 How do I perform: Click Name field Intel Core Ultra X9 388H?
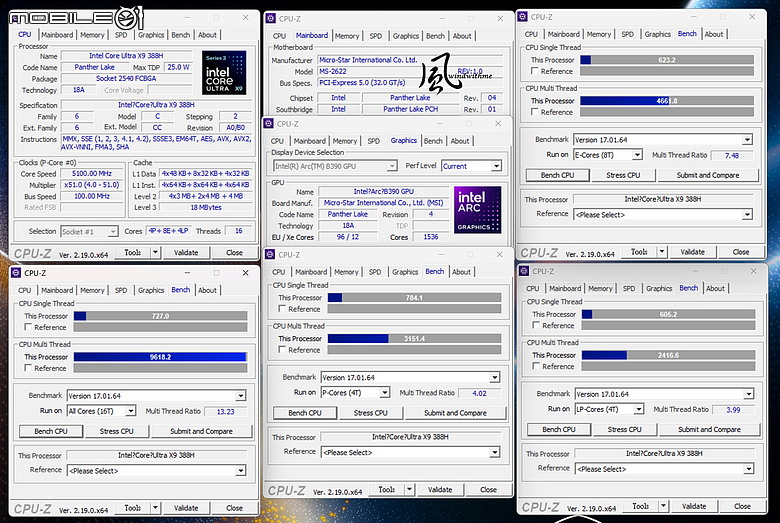[126, 56]
